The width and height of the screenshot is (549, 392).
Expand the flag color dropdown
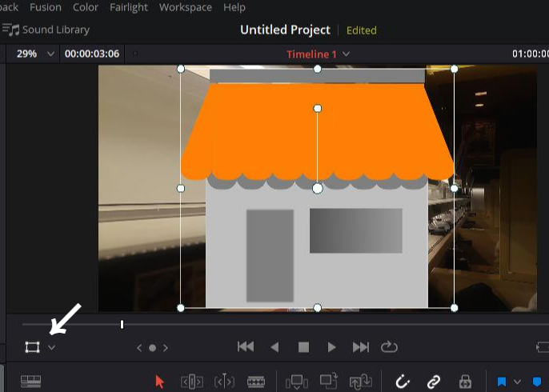[517, 382]
